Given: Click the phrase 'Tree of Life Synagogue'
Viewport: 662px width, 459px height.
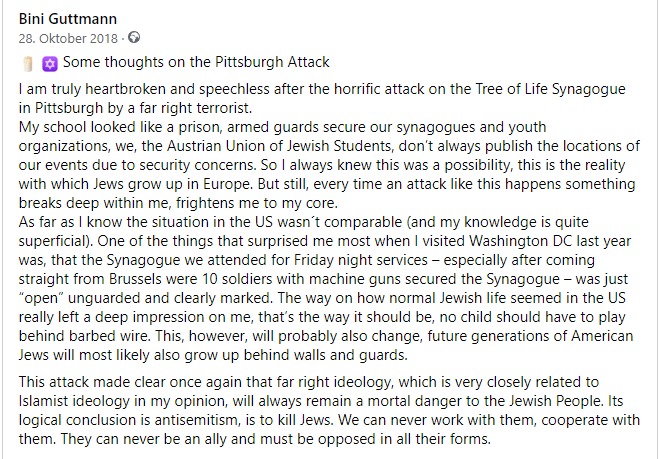Looking at the screenshot, I should (550, 89).
